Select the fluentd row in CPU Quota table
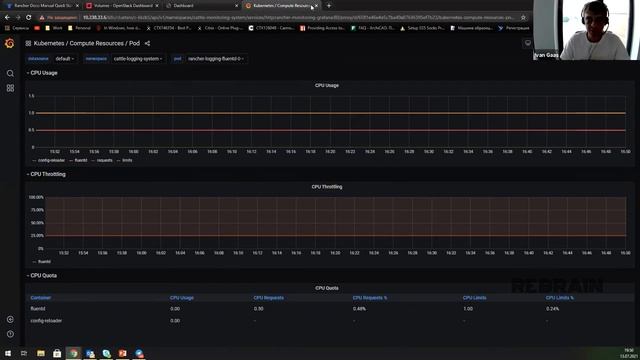640x360 pixels. (x=330, y=309)
